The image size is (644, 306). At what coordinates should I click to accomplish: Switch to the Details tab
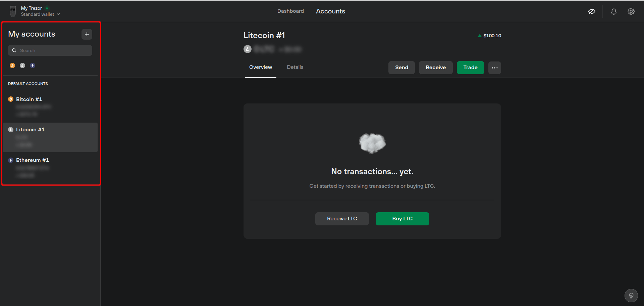pos(295,67)
